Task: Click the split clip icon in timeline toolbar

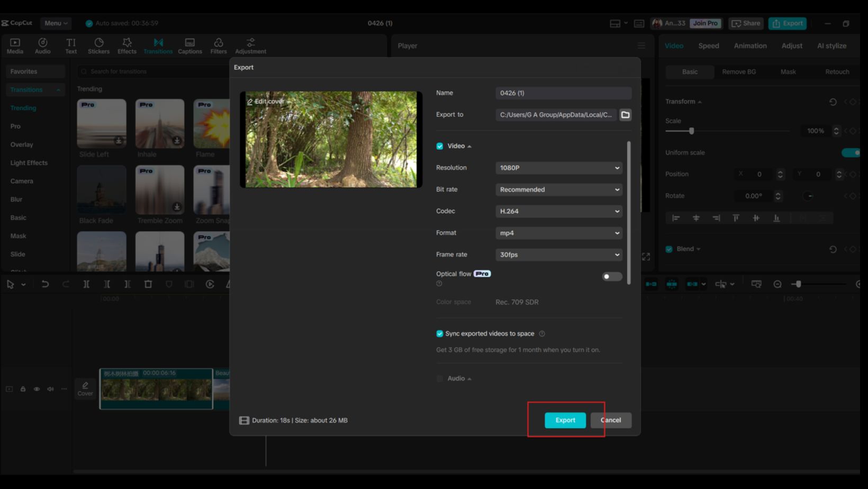Action: click(x=86, y=284)
